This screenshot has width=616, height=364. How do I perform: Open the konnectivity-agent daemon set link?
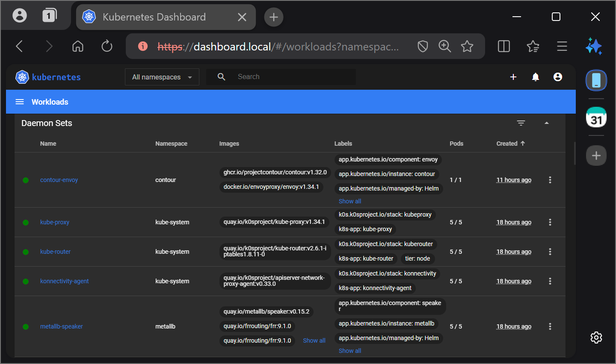tap(64, 281)
